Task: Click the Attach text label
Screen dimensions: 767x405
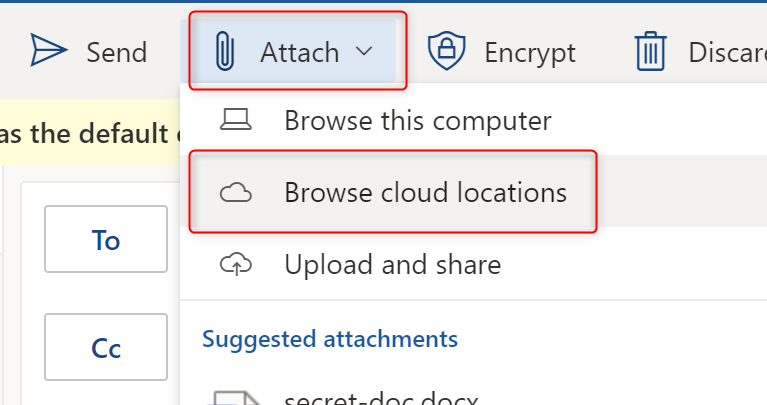Action: (299, 51)
